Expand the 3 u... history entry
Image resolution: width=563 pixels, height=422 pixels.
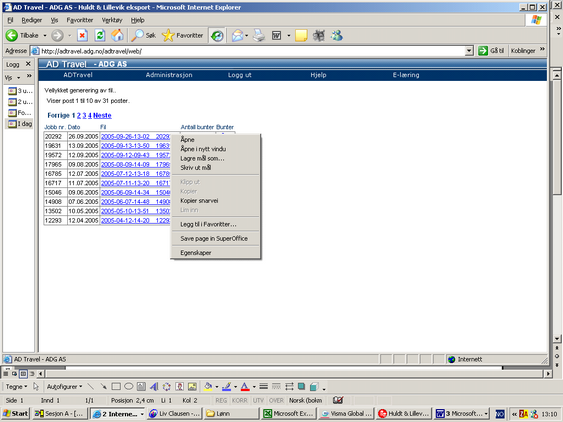[x=20, y=91]
